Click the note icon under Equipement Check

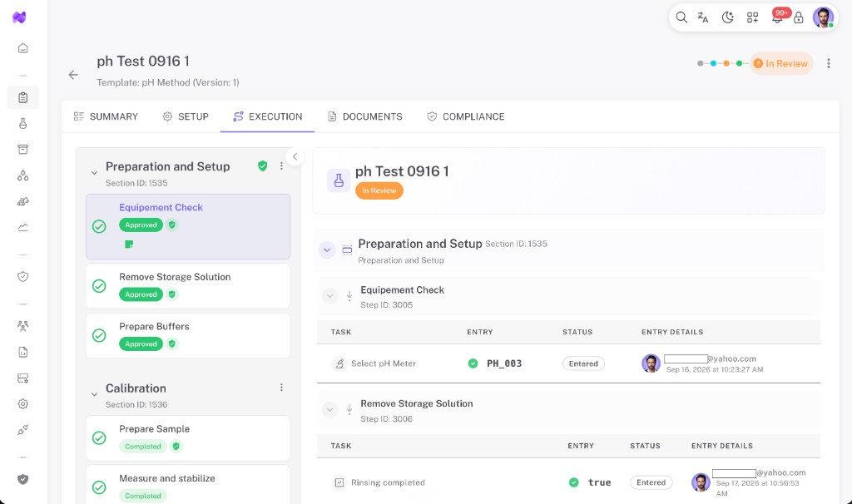pos(129,245)
